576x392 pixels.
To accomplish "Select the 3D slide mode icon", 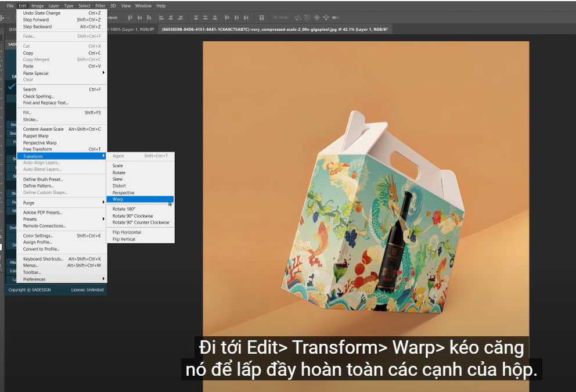I will coord(326,17).
